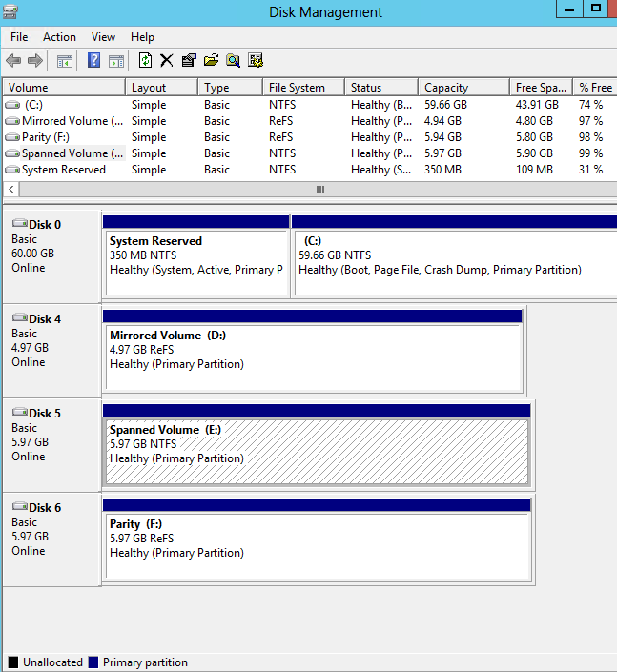617x672 pixels.
Task: Click the last toolbar settings icon
Action: [x=256, y=61]
